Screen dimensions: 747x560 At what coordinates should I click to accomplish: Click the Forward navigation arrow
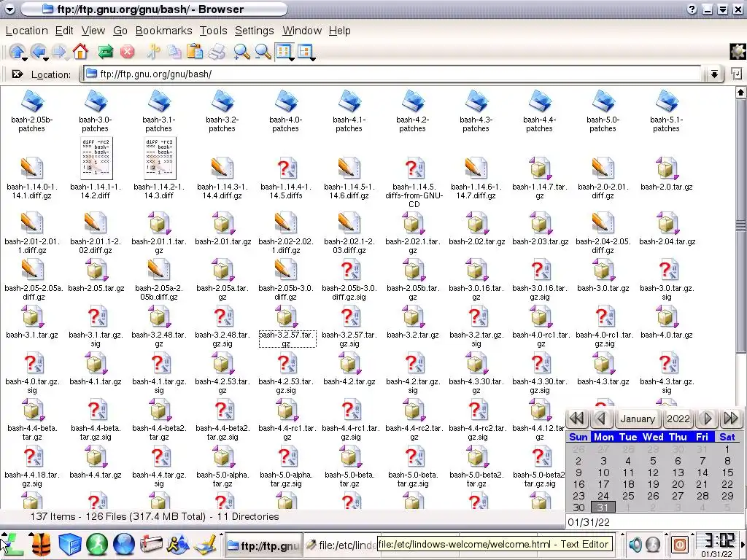(x=58, y=51)
